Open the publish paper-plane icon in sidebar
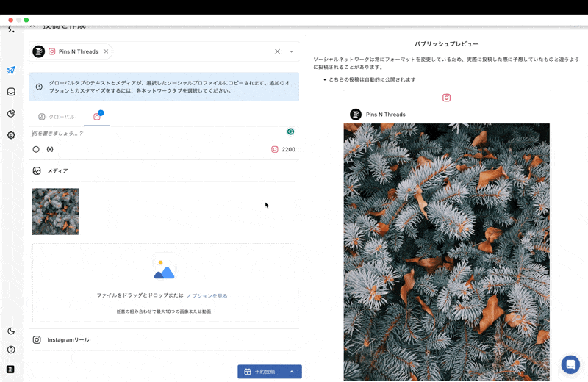The width and height of the screenshot is (588, 382). click(11, 71)
